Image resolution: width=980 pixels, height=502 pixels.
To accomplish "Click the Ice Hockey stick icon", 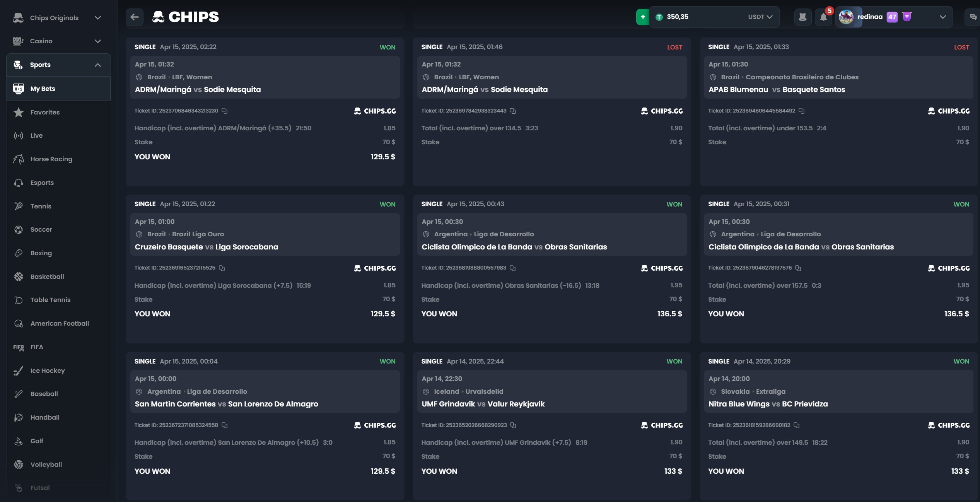I will click(19, 371).
